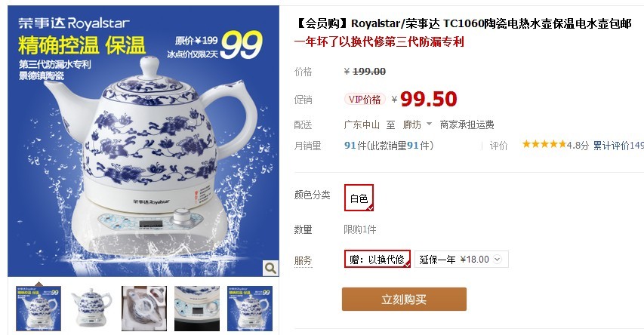Toggle the 赠：以换代修 service option

click(x=377, y=259)
